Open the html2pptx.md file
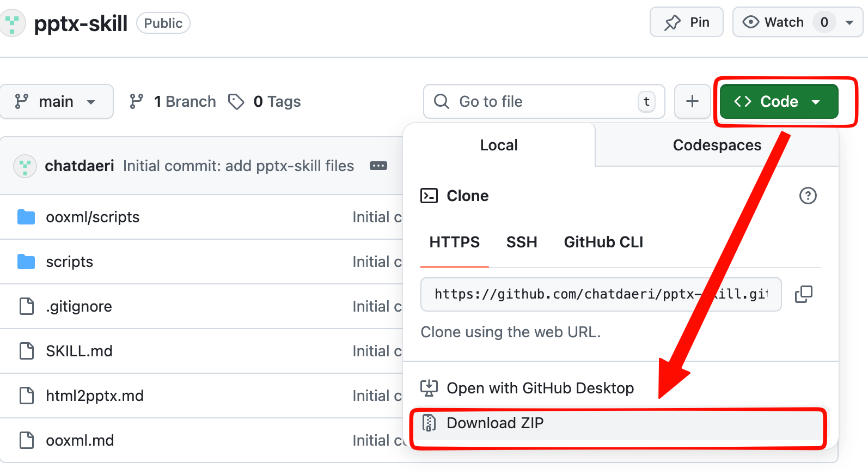Image resolution: width=868 pixels, height=474 pixels. (x=95, y=396)
